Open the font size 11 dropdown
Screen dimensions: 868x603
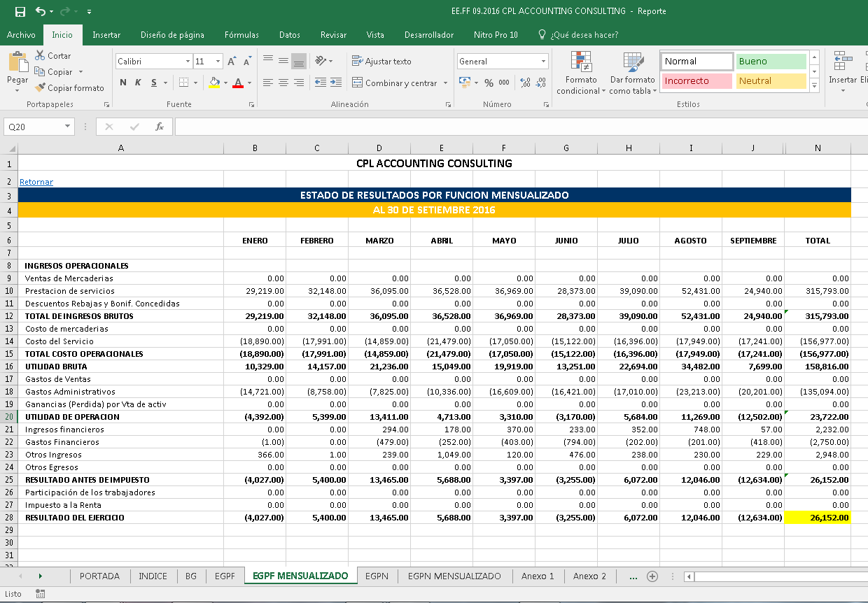218,62
